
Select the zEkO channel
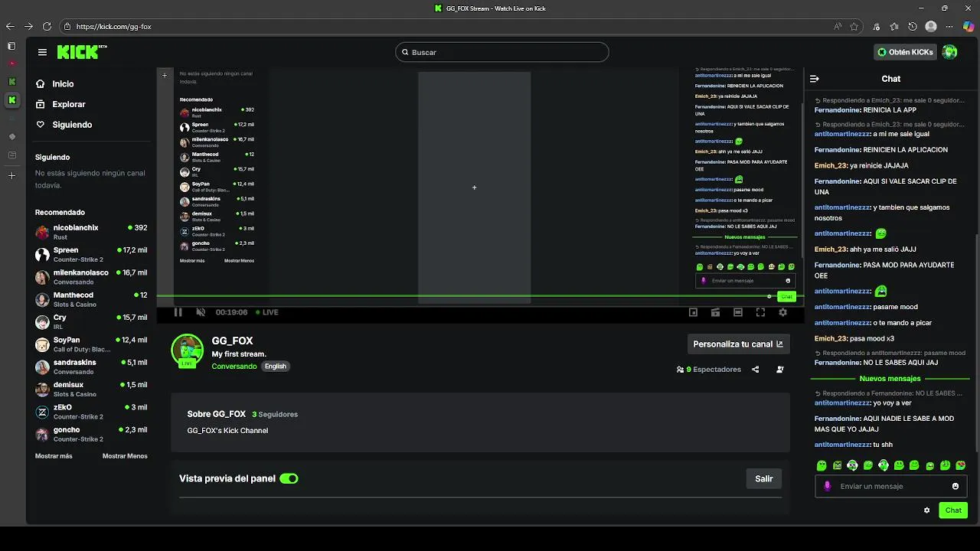91,412
